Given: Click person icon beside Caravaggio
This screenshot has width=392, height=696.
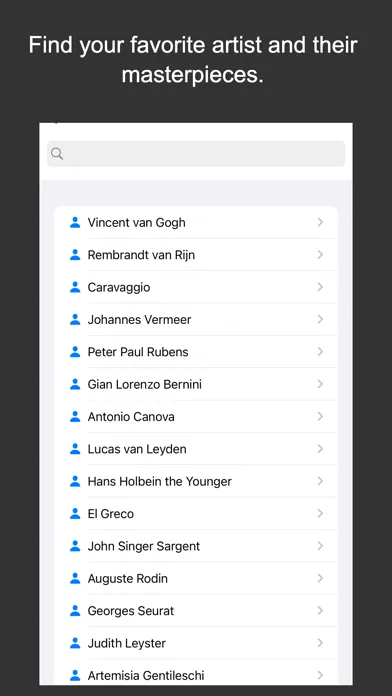Looking at the screenshot, I should pos(75,287).
